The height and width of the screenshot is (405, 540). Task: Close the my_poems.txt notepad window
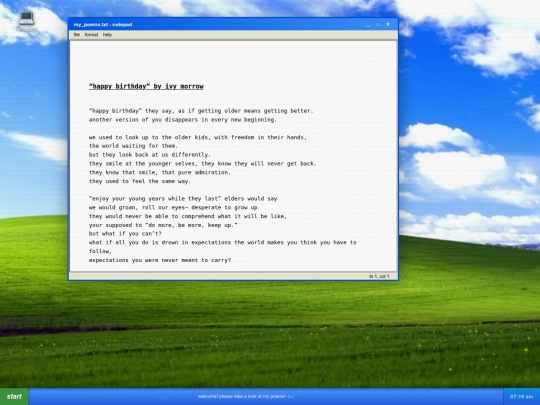pyautogui.click(x=388, y=24)
